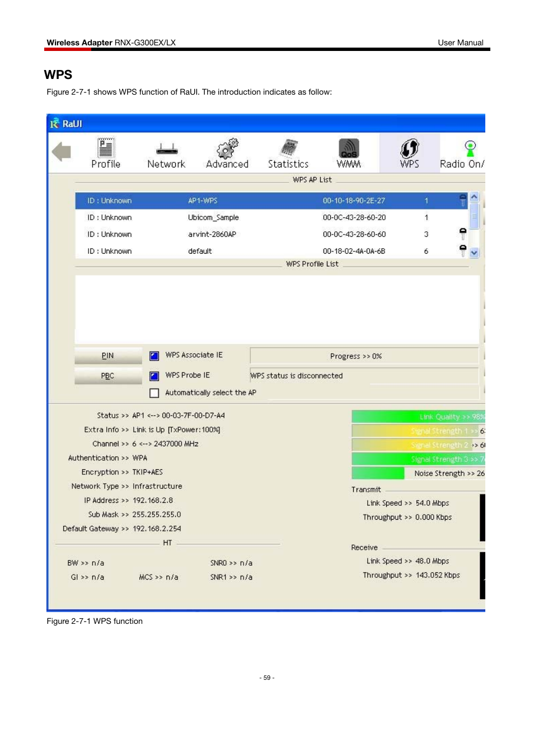The height and width of the screenshot is (756, 534).
Task: Click the Status AP1 MAC address text
Action: 179,416
